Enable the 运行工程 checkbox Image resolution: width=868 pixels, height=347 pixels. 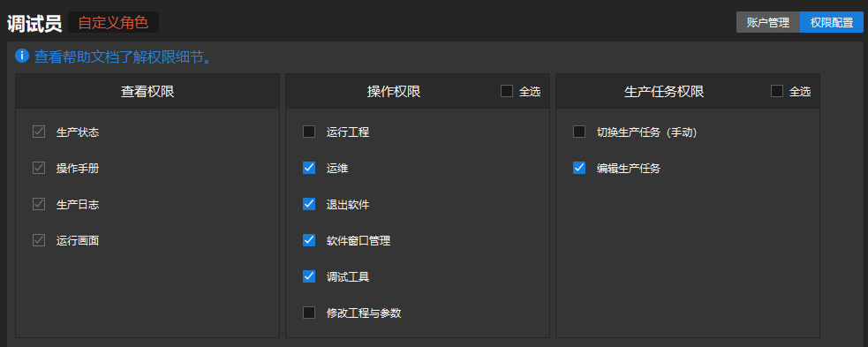click(x=309, y=132)
